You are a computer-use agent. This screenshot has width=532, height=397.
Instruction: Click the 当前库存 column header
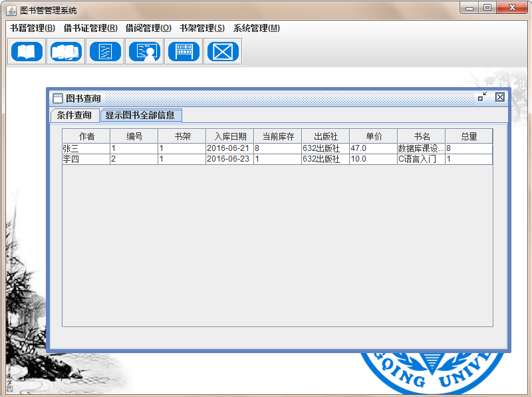[x=277, y=136]
